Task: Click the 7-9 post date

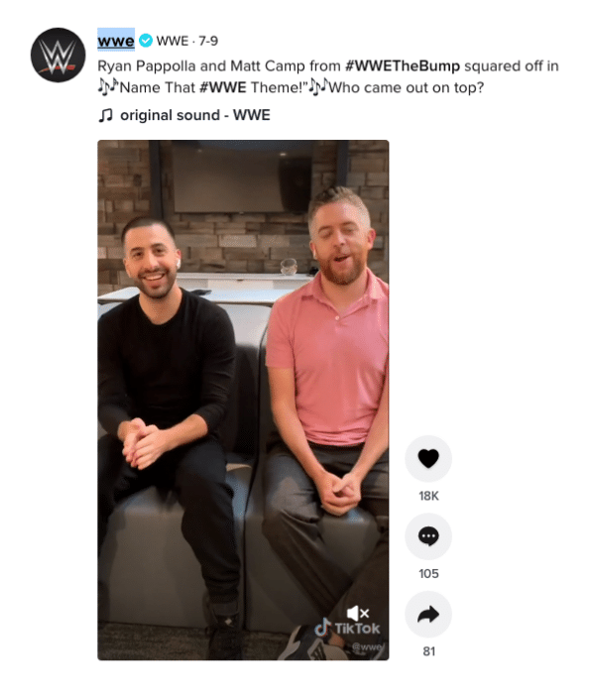Action: click(x=208, y=41)
